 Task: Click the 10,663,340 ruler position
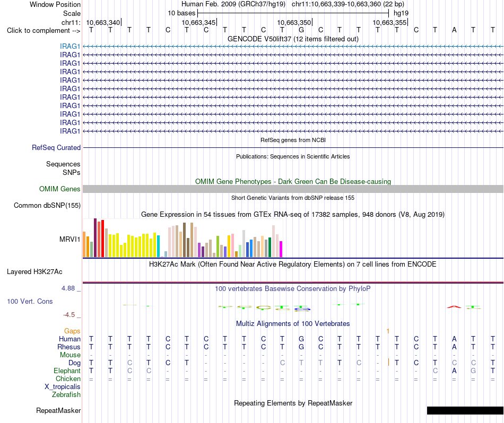[103, 22]
